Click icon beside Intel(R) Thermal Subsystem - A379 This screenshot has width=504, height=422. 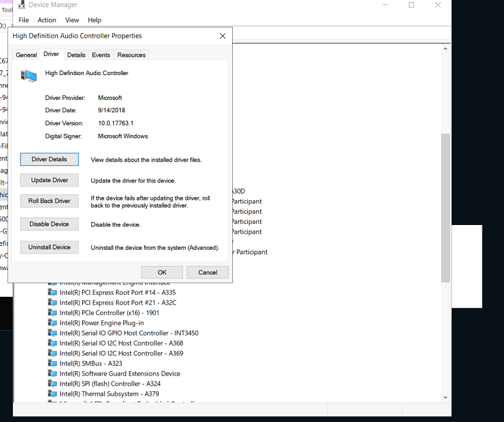tap(52, 393)
